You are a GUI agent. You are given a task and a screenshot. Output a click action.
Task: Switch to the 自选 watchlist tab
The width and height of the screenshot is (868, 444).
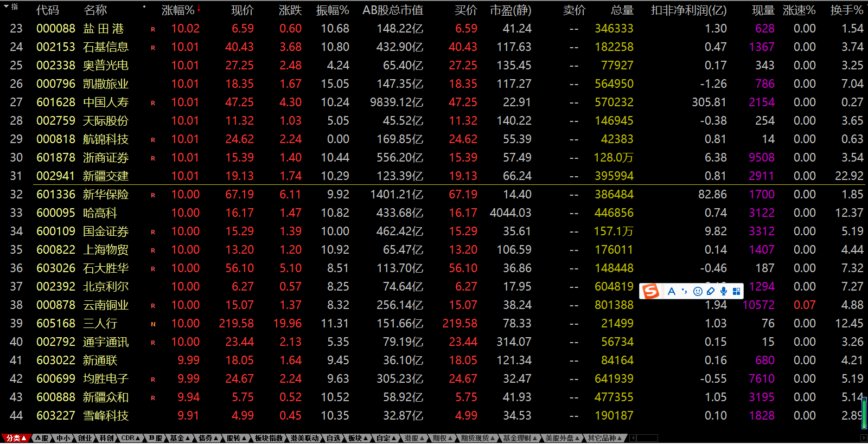point(333,438)
